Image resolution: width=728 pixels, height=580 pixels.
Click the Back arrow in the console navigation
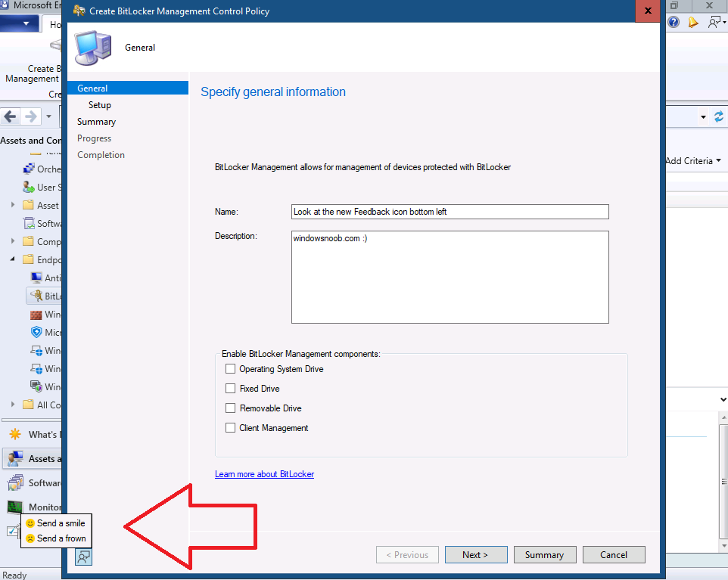[10, 116]
